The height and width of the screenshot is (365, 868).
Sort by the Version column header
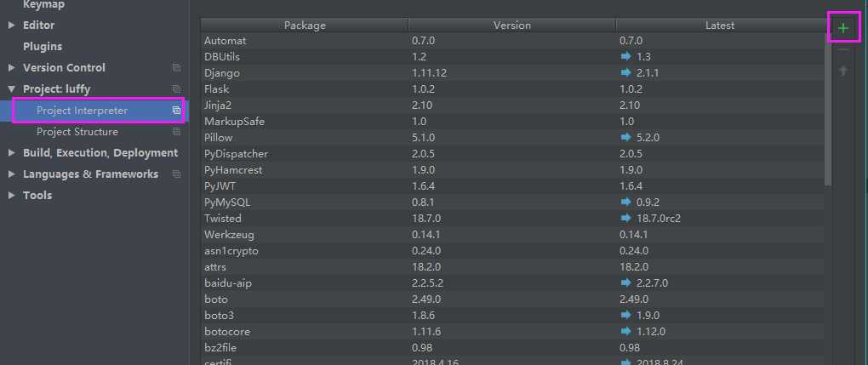512,26
